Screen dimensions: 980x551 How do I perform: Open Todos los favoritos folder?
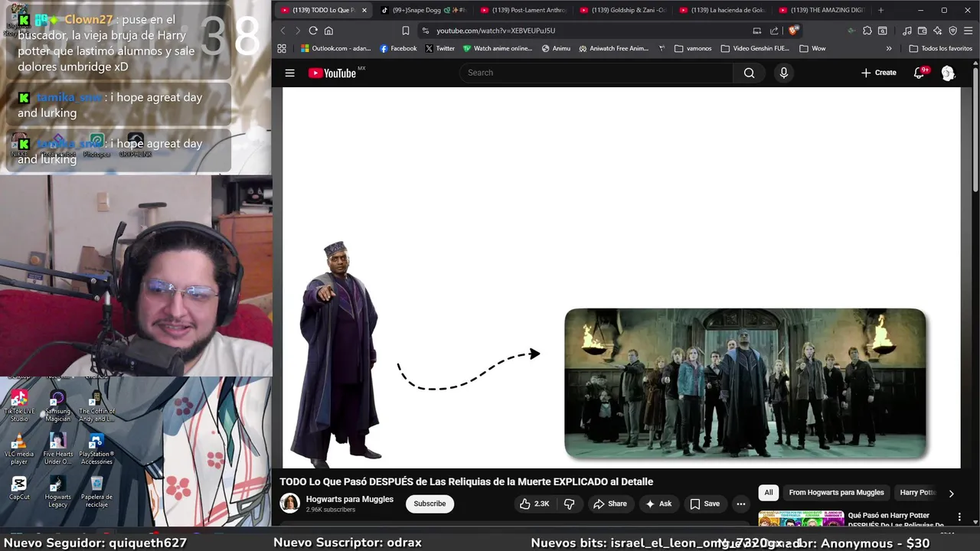tap(940, 48)
